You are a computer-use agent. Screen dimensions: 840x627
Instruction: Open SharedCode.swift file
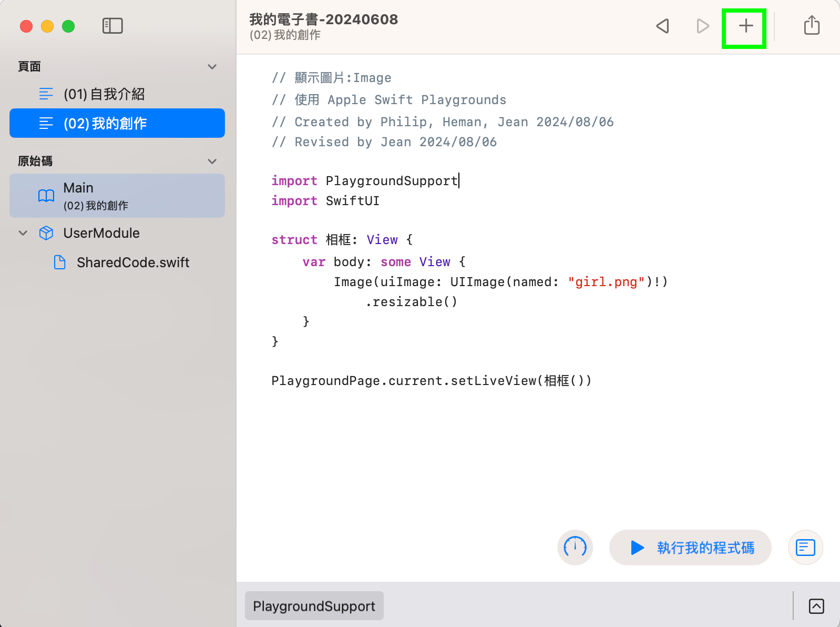click(x=132, y=262)
